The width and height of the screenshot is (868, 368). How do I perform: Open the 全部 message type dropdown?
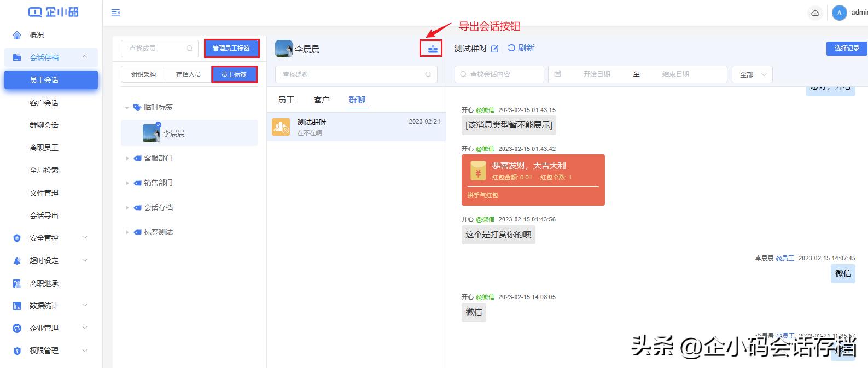(x=752, y=74)
